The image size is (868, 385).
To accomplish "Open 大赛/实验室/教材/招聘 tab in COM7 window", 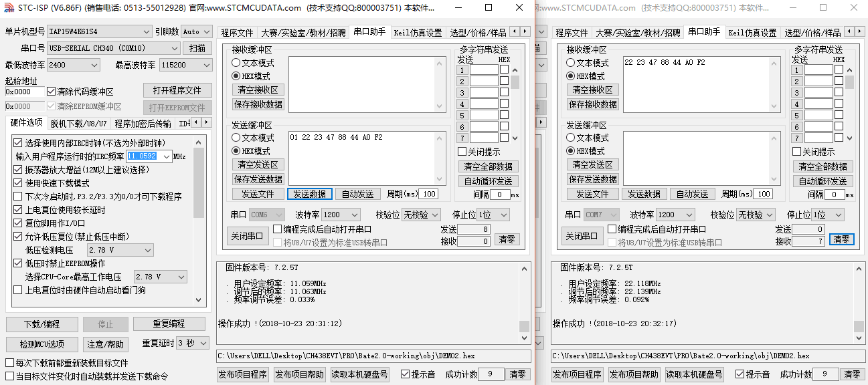I will point(638,33).
